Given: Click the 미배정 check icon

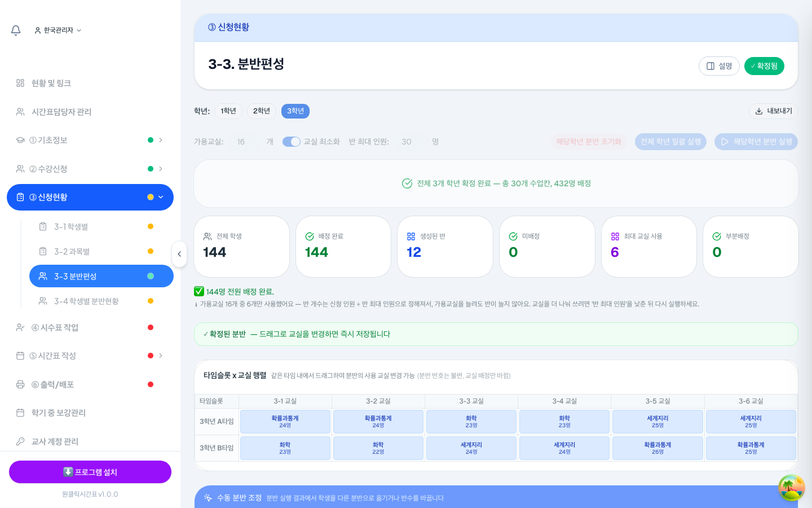Looking at the screenshot, I should [513, 237].
